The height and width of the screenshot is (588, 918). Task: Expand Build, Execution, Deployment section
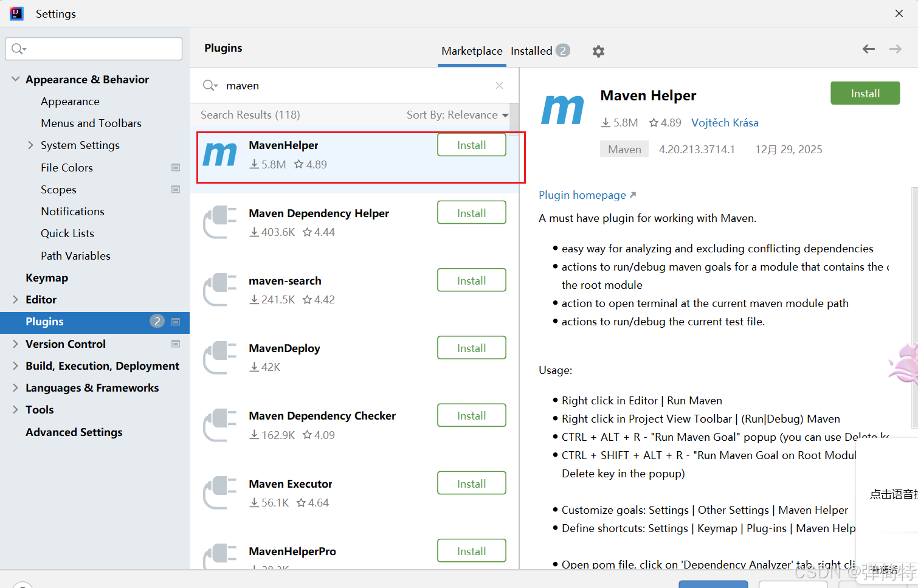[15, 365]
